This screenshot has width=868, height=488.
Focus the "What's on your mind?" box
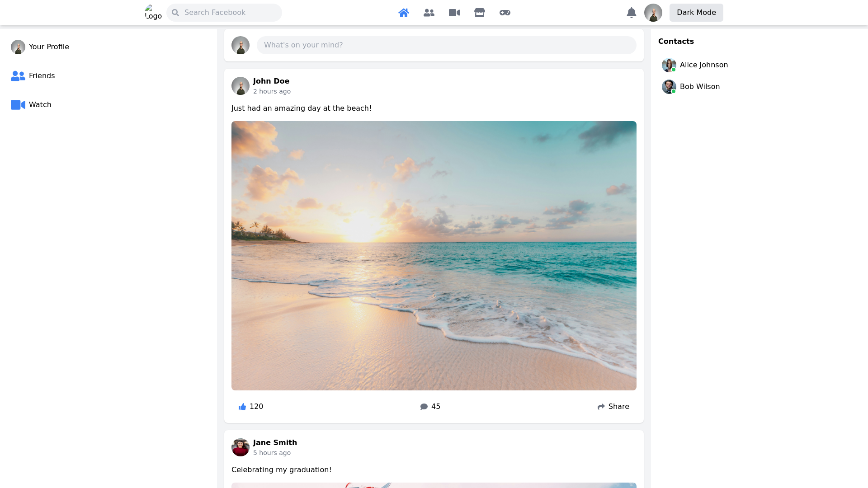coord(446,45)
